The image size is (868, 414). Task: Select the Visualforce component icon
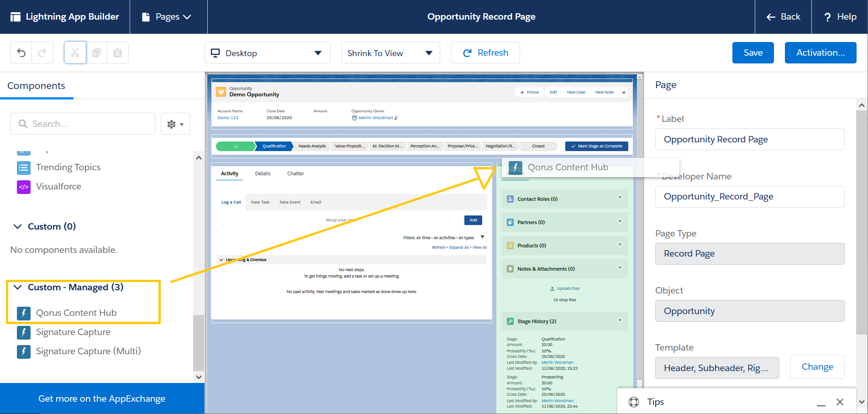coord(24,187)
